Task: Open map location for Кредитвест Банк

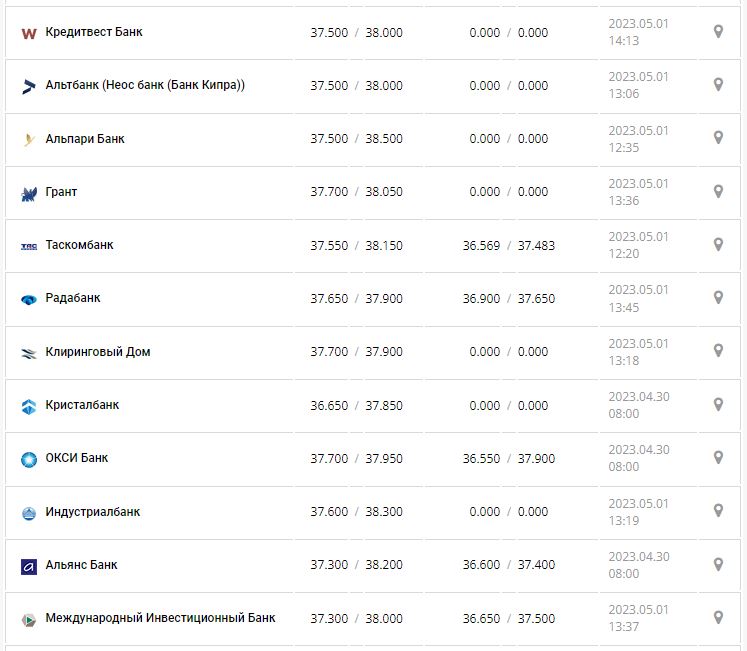Action: pyautogui.click(x=718, y=32)
